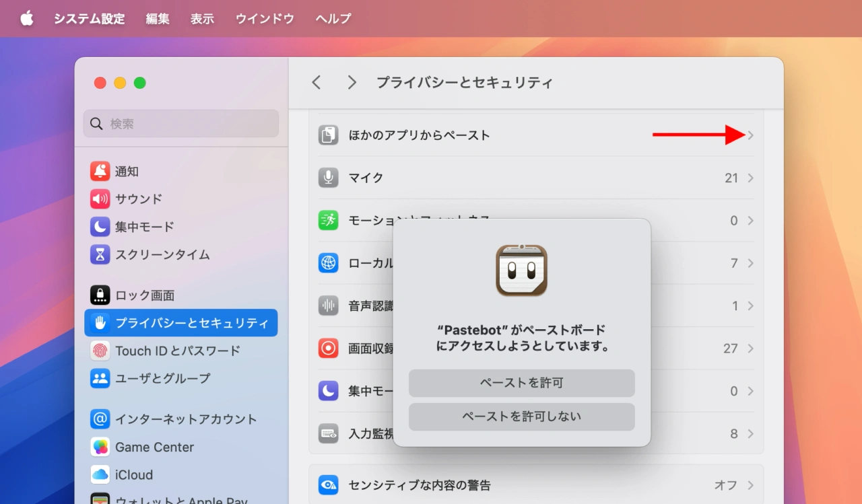The height and width of the screenshot is (504, 862).
Task: Select サウンド speaker icon in sidebar
Action: (100, 199)
